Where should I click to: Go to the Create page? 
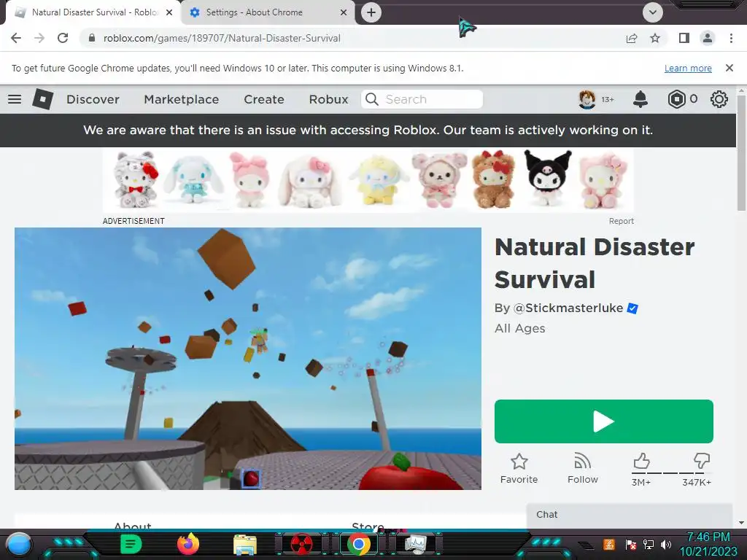[x=264, y=99]
